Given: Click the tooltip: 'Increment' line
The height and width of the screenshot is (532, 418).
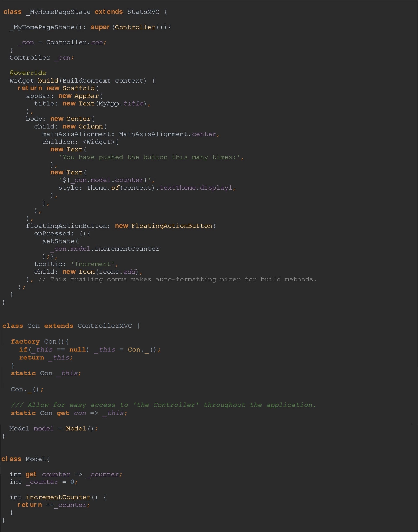Looking at the screenshot, I should click(76, 264).
